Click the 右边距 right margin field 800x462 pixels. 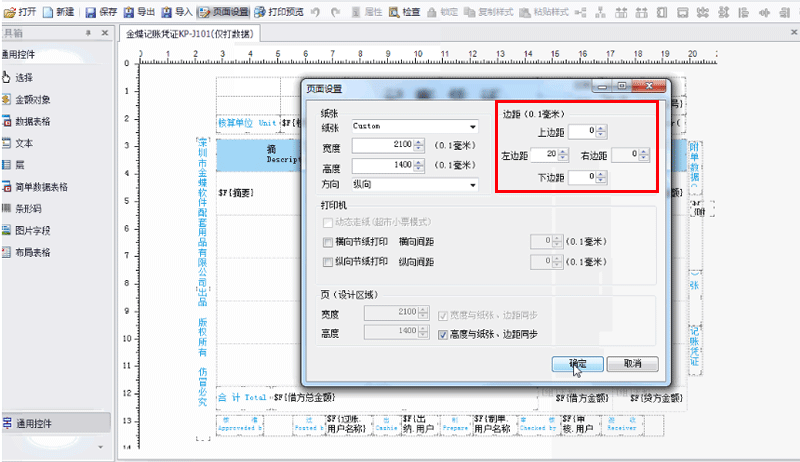click(x=625, y=154)
